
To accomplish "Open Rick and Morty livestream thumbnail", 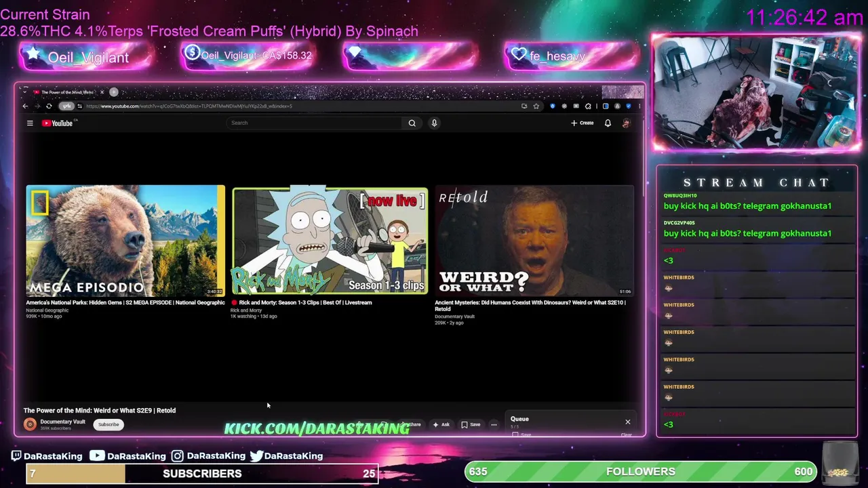I will (330, 241).
